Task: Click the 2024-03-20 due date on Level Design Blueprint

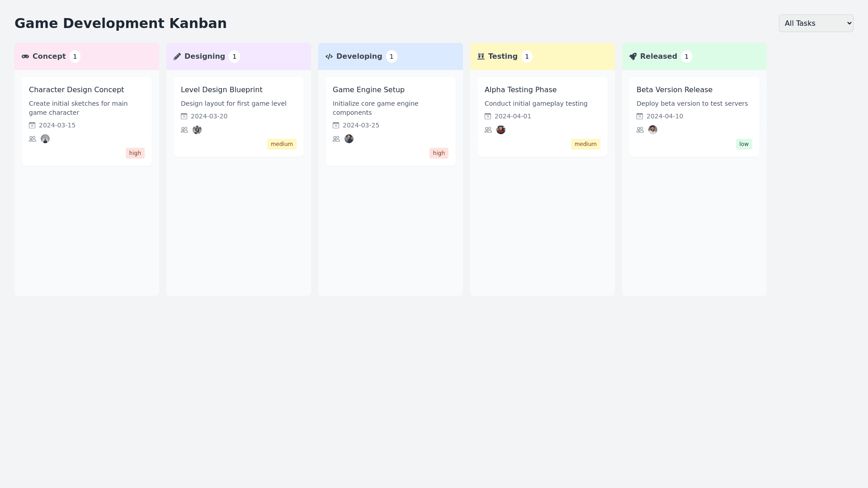Action: 209,117
